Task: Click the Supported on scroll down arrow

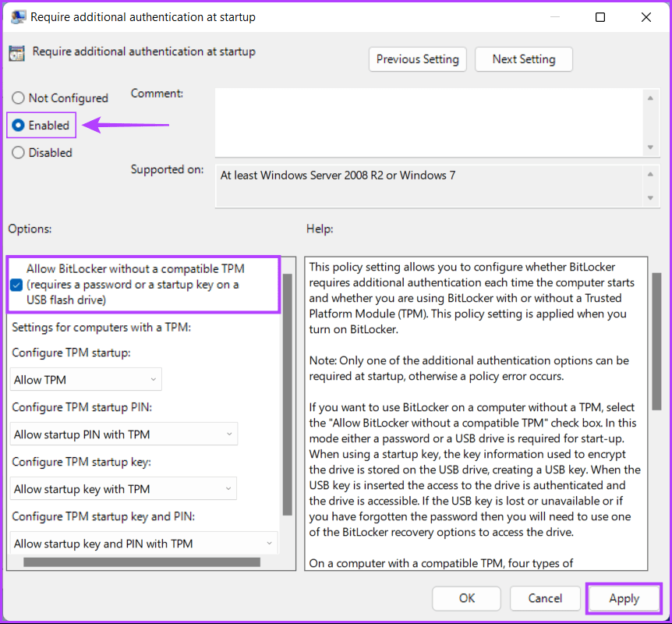Action: 649,199
